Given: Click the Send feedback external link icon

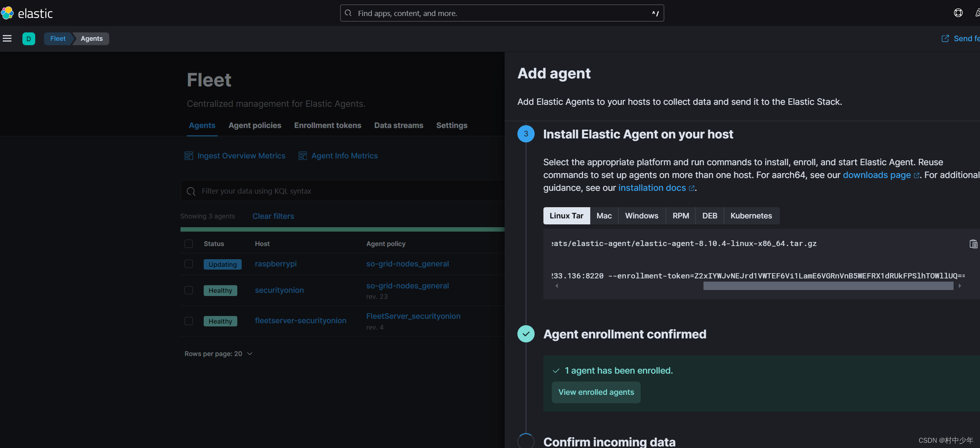Looking at the screenshot, I should (945, 38).
